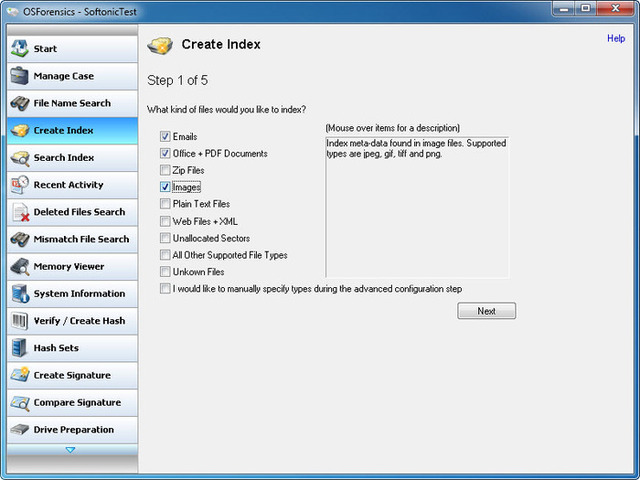The image size is (640, 480).
Task: Go to File Name Search label
Action: [72, 103]
